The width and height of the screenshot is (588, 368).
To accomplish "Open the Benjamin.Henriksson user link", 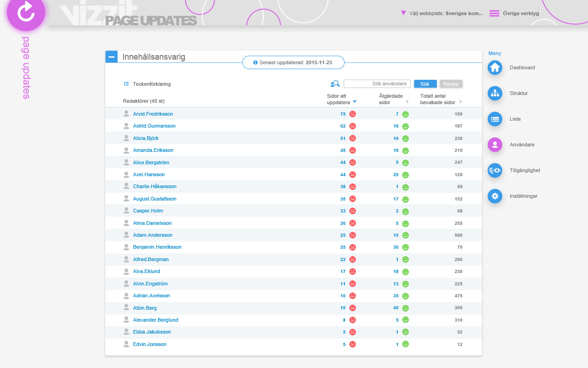I will pyautogui.click(x=157, y=247).
